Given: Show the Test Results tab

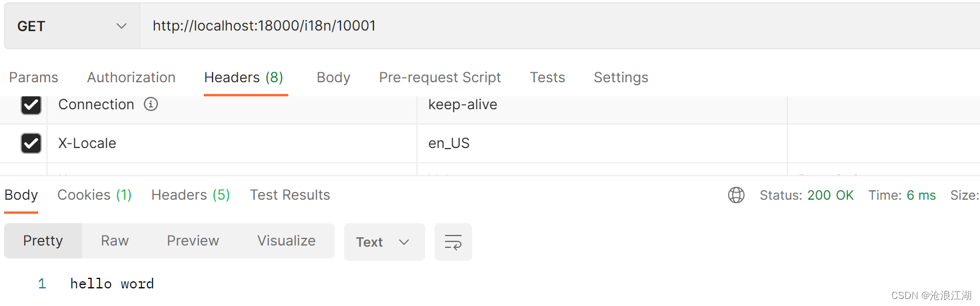Looking at the screenshot, I should [290, 195].
